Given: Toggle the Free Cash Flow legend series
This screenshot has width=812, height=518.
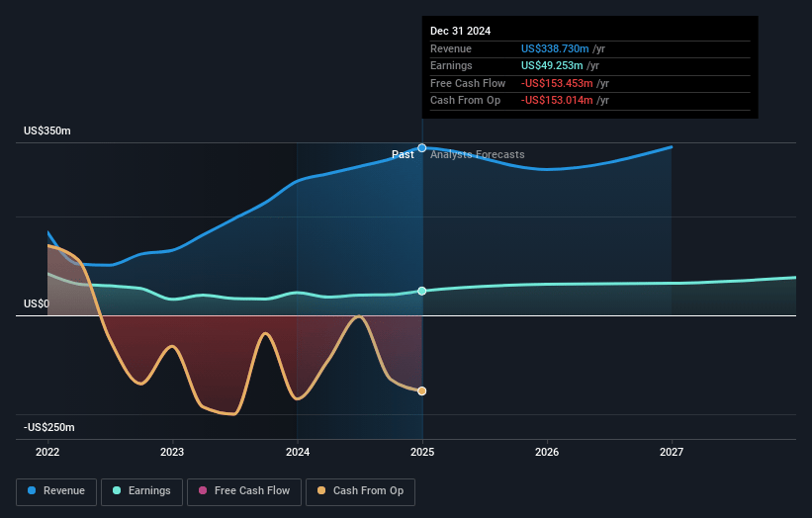Looking at the screenshot, I should click(244, 491).
